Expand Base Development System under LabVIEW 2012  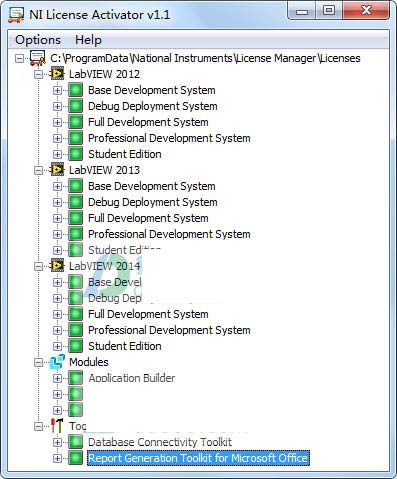pyautogui.click(x=57, y=90)
